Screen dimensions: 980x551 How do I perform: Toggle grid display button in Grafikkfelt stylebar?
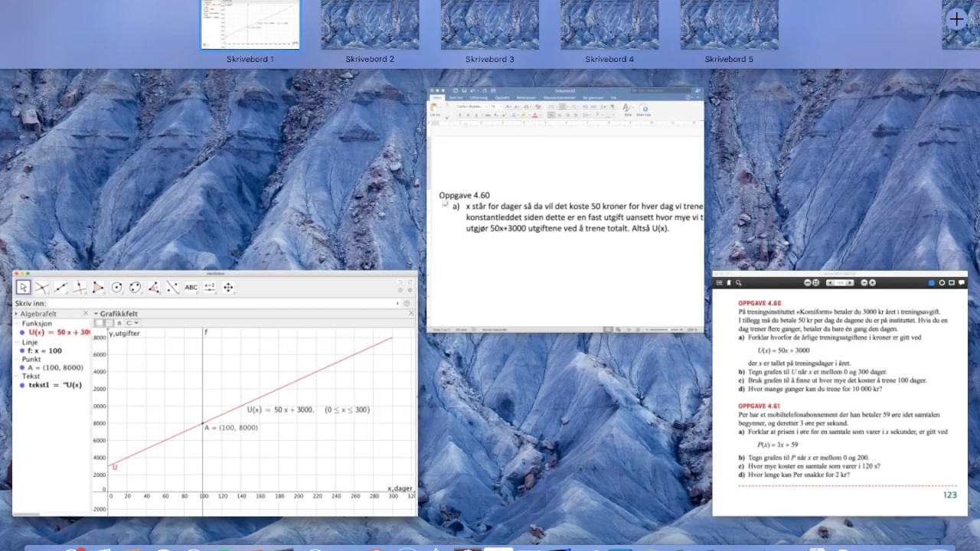click(109, 323)
